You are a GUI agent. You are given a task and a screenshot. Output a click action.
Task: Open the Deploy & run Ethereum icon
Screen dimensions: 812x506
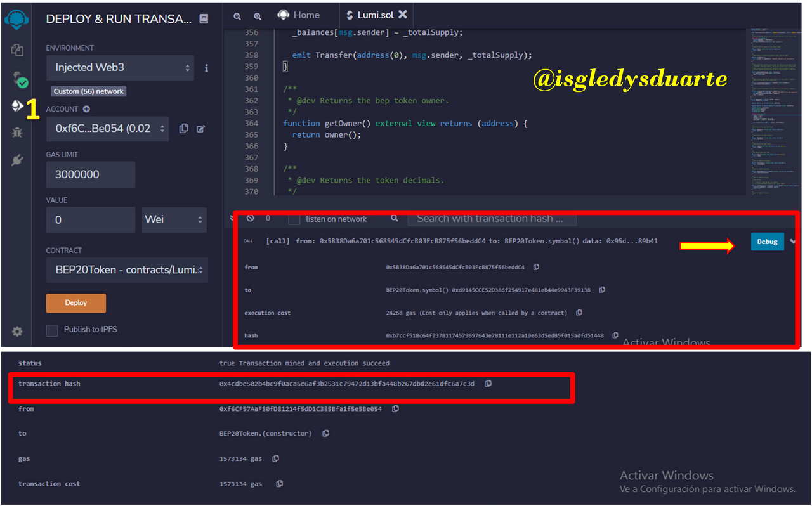tap(17, 105)
